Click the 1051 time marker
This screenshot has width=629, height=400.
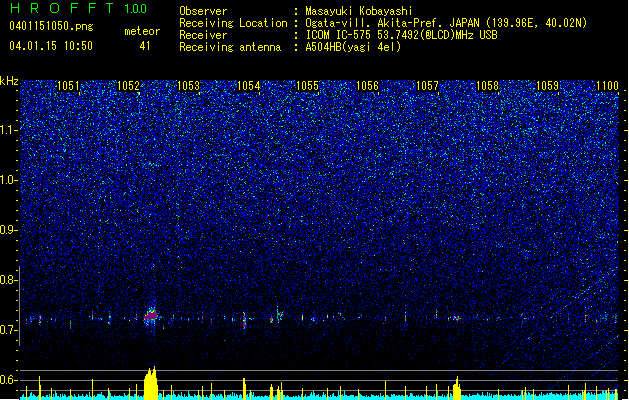(x=68, y=86)
